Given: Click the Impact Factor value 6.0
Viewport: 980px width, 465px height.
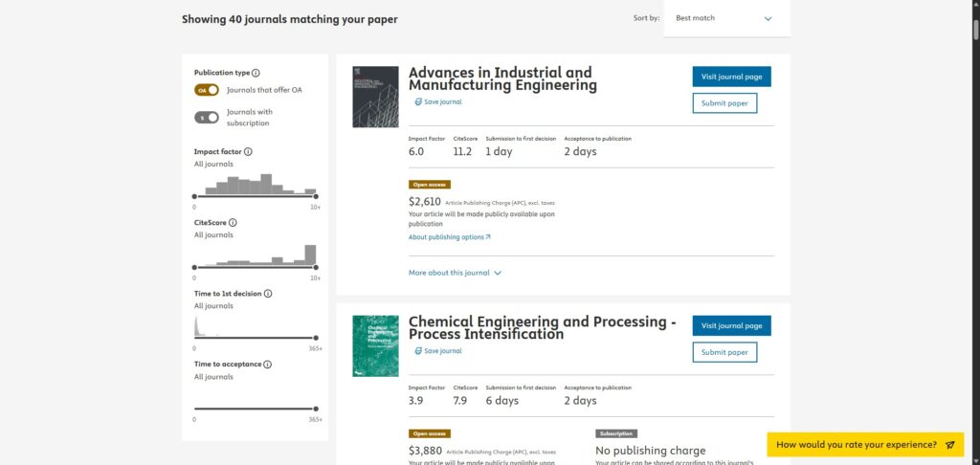Looking at the screenshot, I should 416,152.
